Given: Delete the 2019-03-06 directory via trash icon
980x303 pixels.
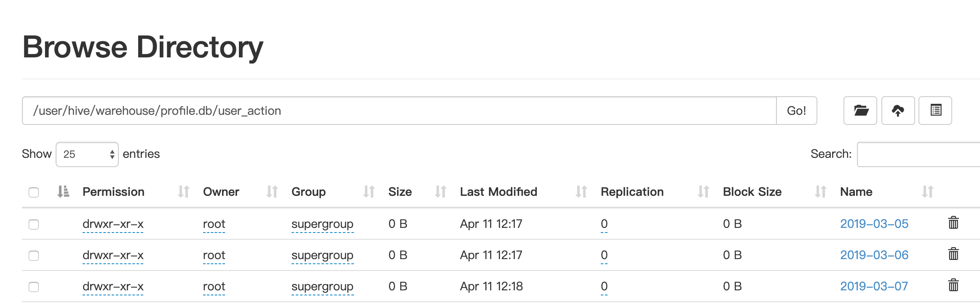Looking at the screenshot, I should click(953, 254).
